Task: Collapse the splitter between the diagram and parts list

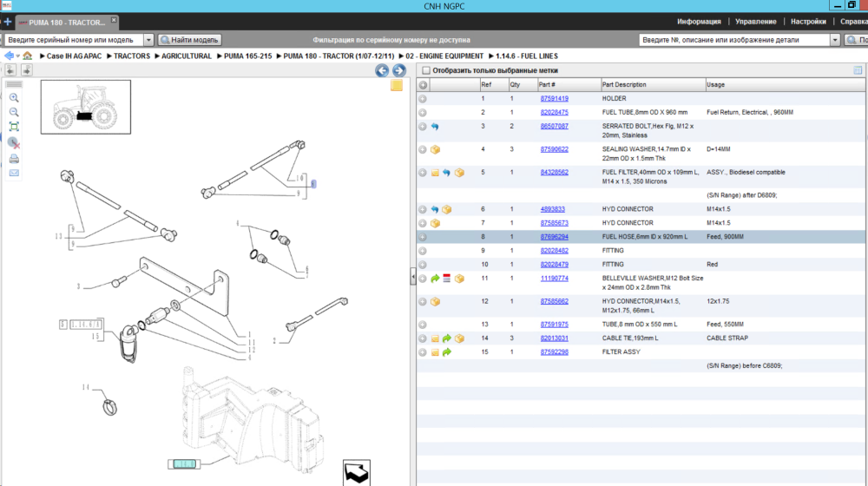Action: (413, 276)
